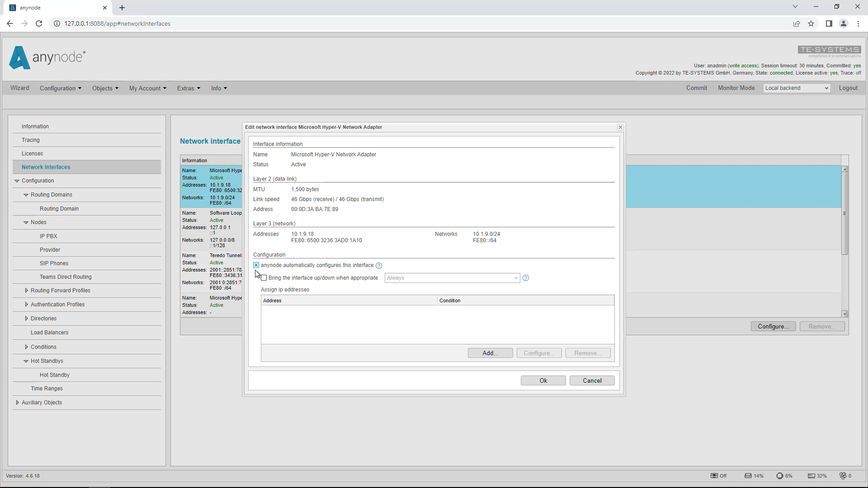Collapse the Hot Standbys node
This screenshot has width=868, height=488.
26,361
